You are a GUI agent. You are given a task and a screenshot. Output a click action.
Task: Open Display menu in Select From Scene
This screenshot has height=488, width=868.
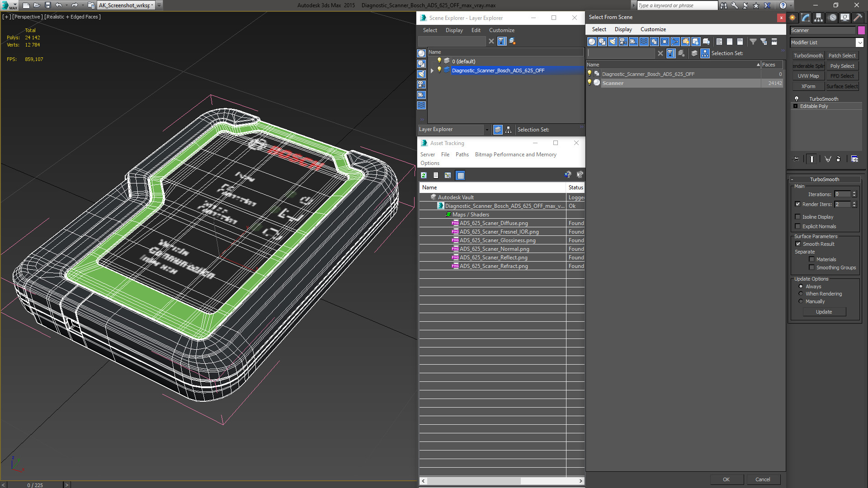point(623,29)
